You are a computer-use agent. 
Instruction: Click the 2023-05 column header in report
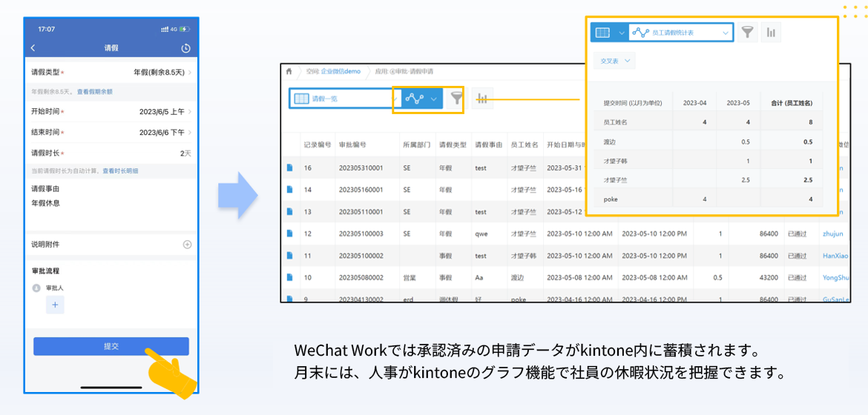(x=738, y=102)
